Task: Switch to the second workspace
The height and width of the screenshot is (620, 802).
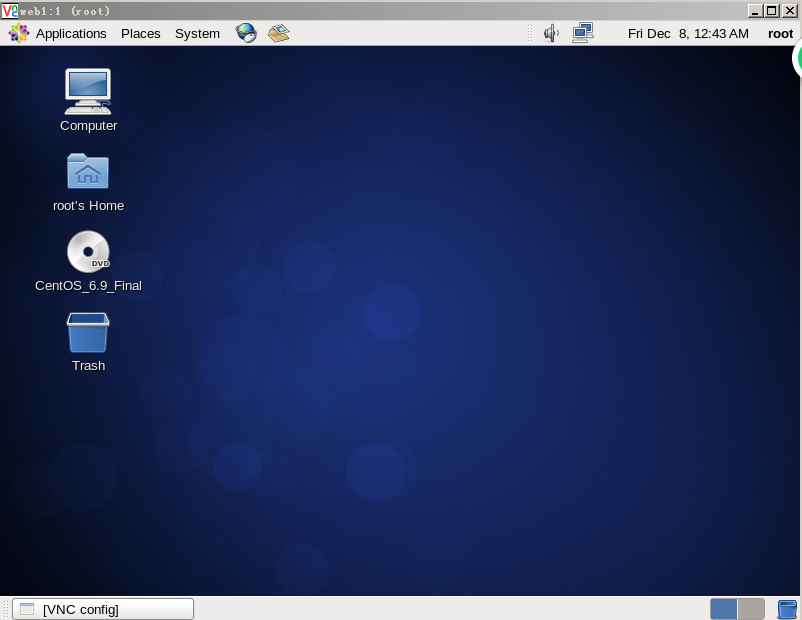Action: [x=751, y=609]
